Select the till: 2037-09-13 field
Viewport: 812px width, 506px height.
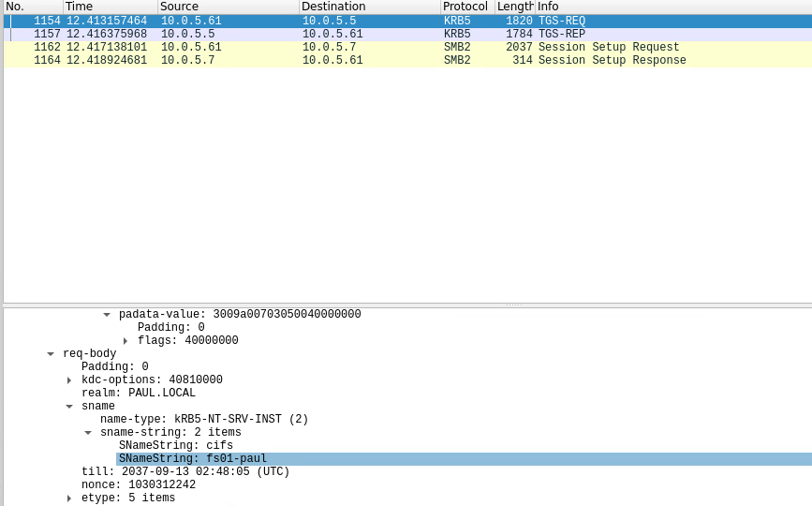point(185,472)
